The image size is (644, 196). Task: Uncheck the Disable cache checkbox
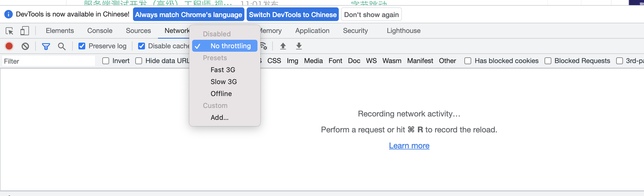[142, 46]
